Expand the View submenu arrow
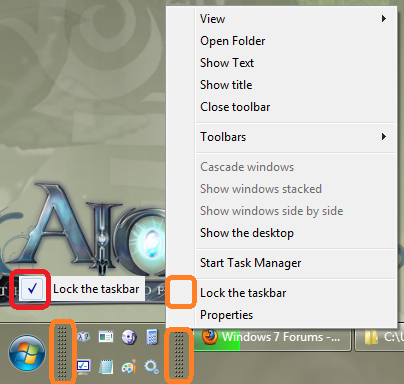The image size is (404, 384). click(x=384, y=19)
